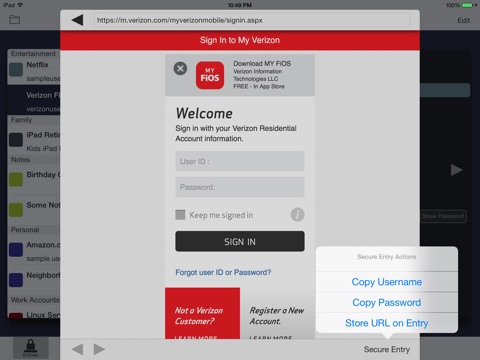Screen dimensions: 480x360
Task: Tap the battery indicator in status bar
Action: 467,5
